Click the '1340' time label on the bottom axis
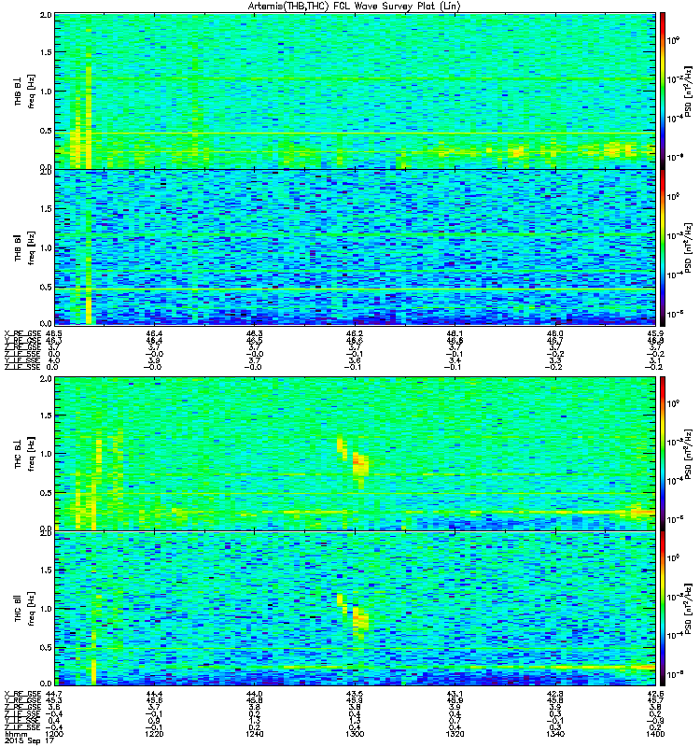This screenshot has height=747, width=700. pos(555,734)
